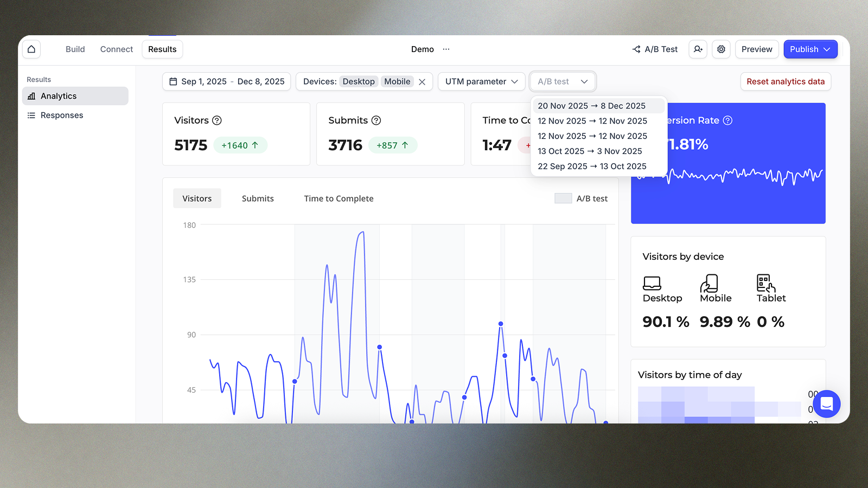Click the Preview button

pyautogui.click(x=757, y=49)
